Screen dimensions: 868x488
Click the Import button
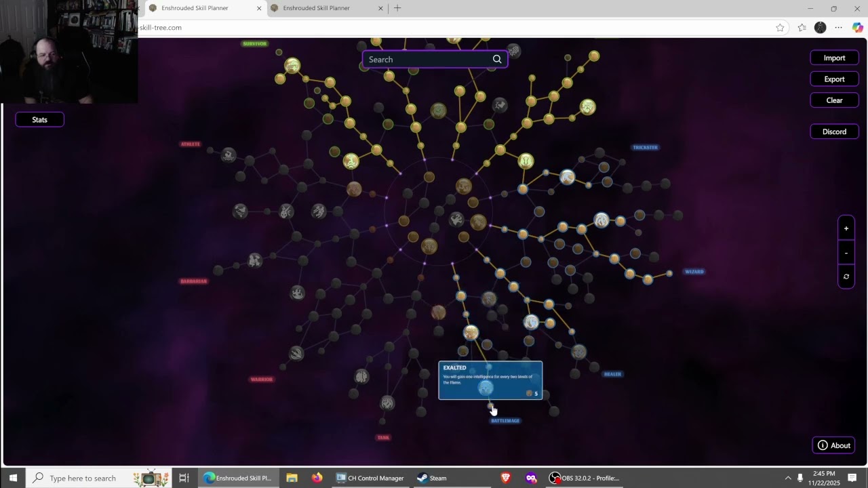click(x=834, y=58)
